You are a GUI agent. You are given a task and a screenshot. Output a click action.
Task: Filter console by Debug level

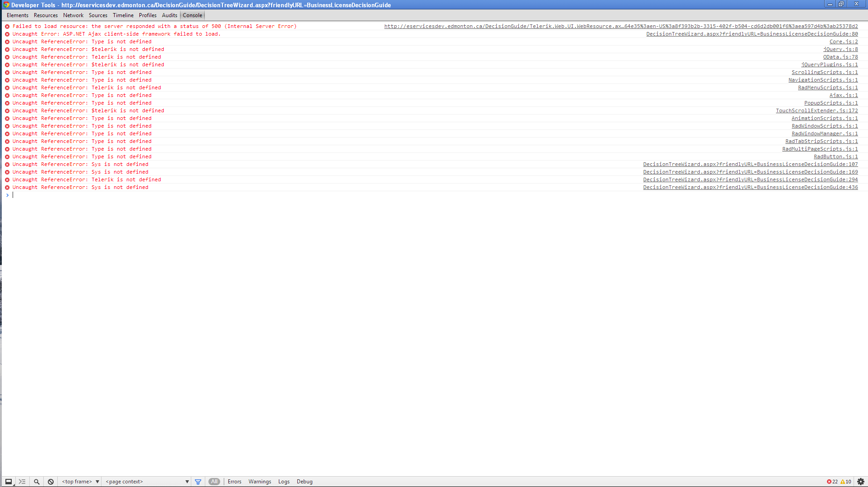(x=305, y=482)
